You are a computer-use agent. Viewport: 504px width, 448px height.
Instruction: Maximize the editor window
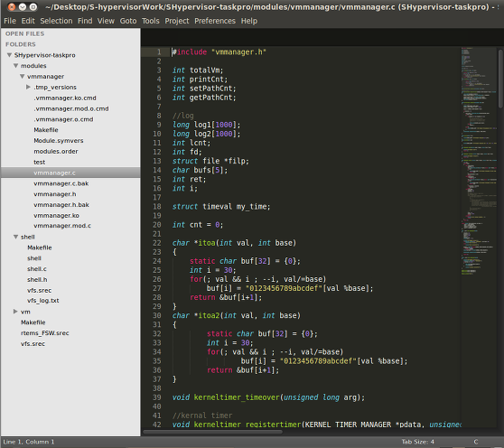coord(33,6)
